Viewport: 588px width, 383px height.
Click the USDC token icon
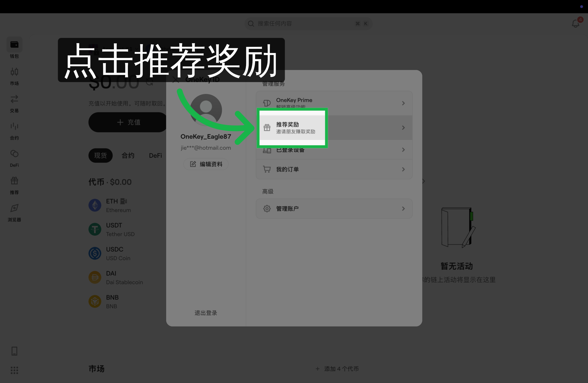click(x=95, y=253)
